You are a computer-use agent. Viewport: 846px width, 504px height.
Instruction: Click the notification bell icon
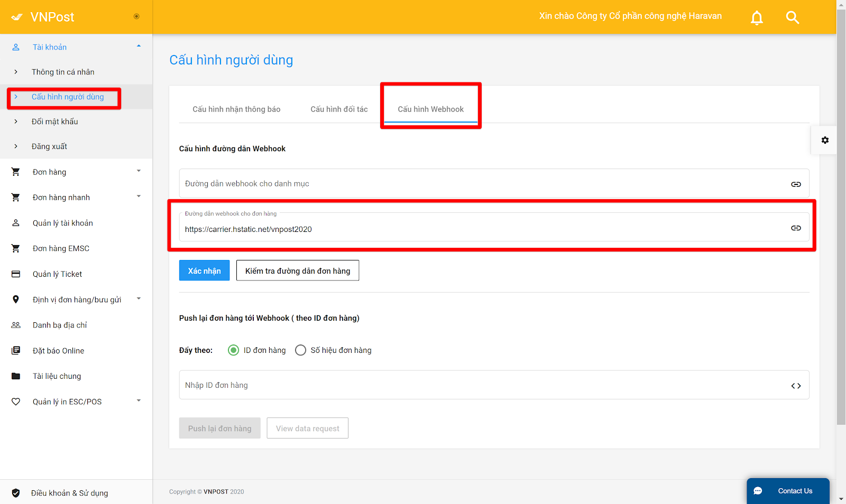tap(757, 18)
